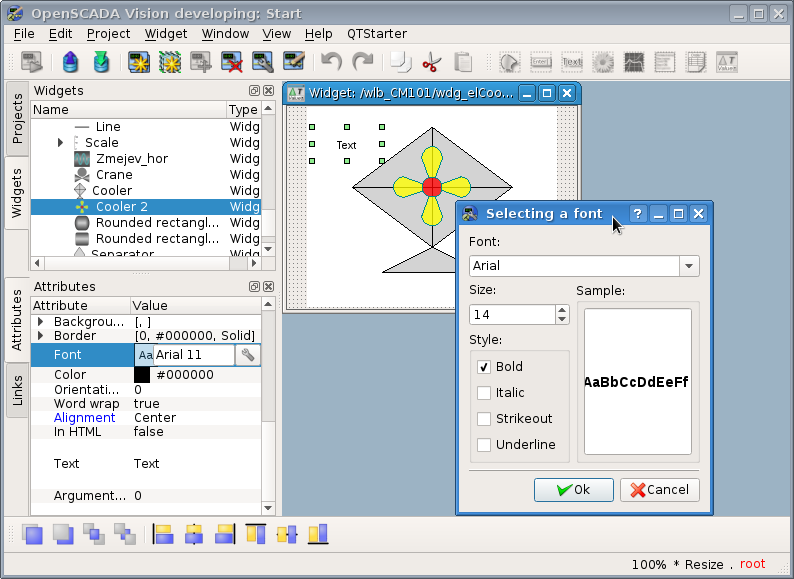Switch to the Projects side tab
This screenshot has height=579, width=794.
point(17,118)
